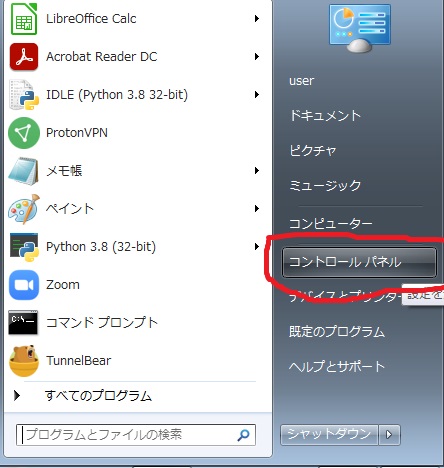
Task: Start Zoom via its blue camera icon
Action: click(23, 285)
